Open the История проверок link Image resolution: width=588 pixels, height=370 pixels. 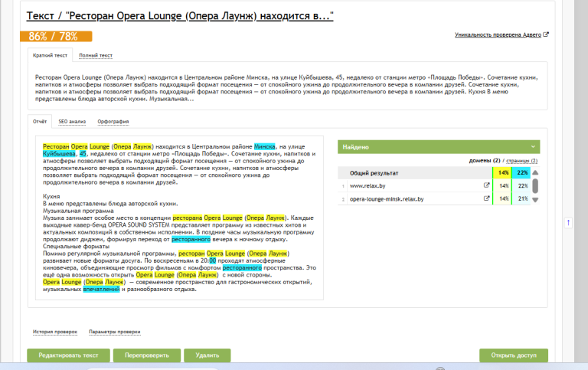tap(55, 332)
